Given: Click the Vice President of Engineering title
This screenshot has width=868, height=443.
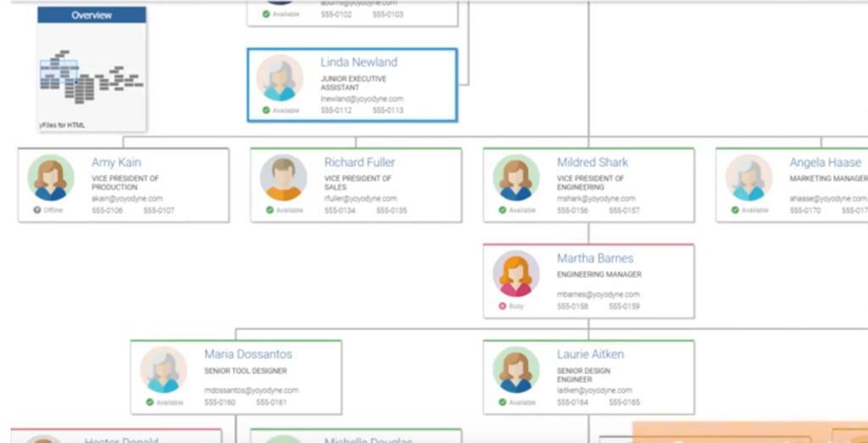Looking at the screenshot, I should [x=590, y=182].
